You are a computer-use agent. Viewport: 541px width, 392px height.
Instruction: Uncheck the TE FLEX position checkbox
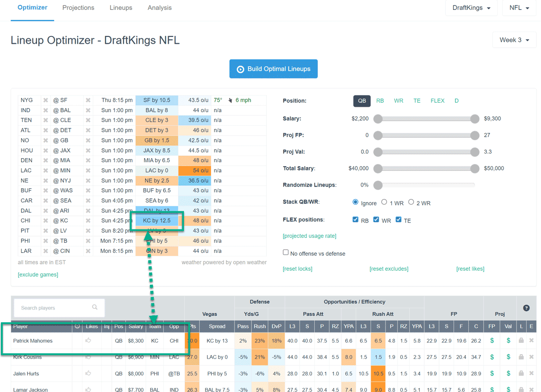point(399,219)
